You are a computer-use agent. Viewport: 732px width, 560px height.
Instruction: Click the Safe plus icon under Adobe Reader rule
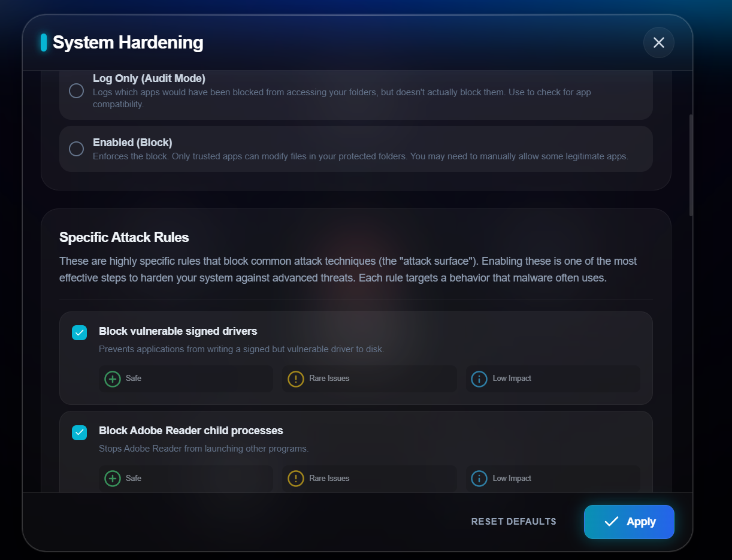pyautogui.click(x=113, y=479)
